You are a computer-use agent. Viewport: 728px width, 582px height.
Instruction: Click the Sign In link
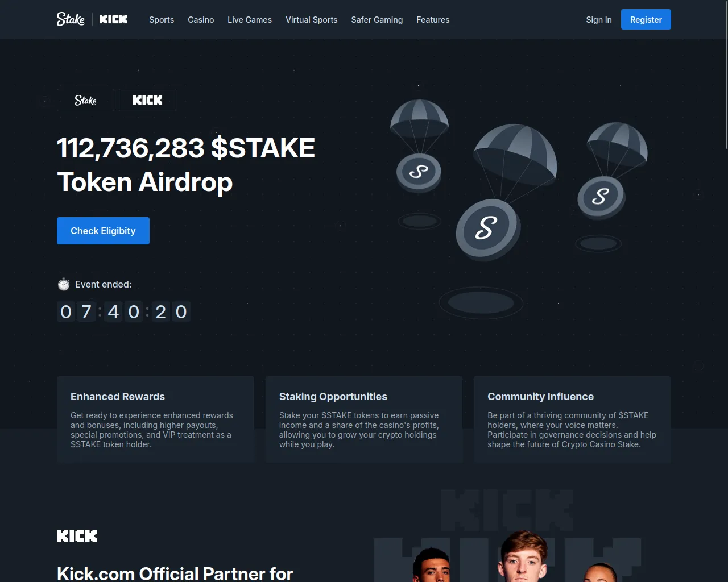click(x=599, y=19)
